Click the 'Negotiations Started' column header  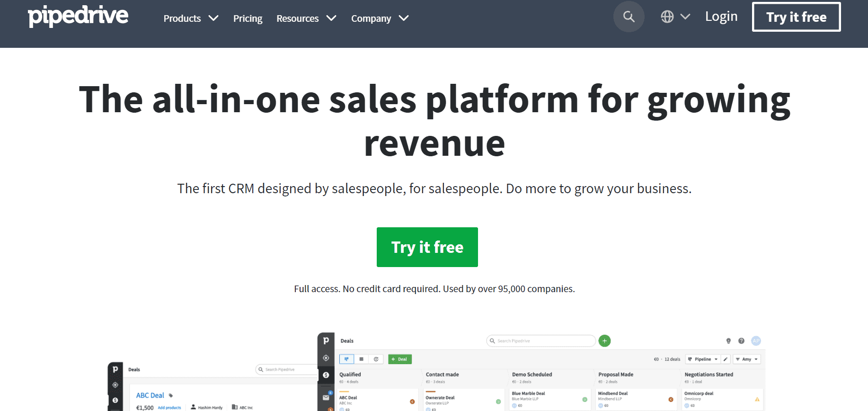709,375
